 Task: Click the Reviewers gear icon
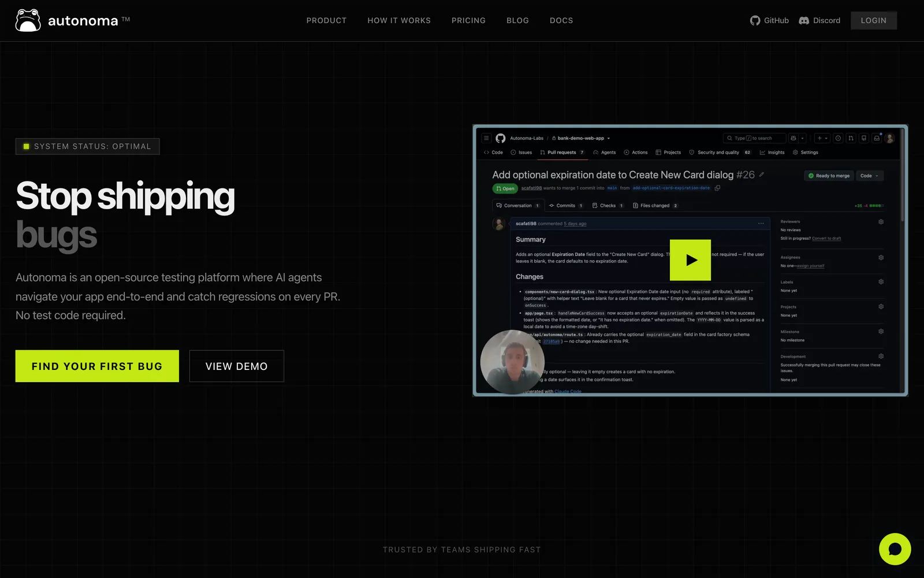881,222
